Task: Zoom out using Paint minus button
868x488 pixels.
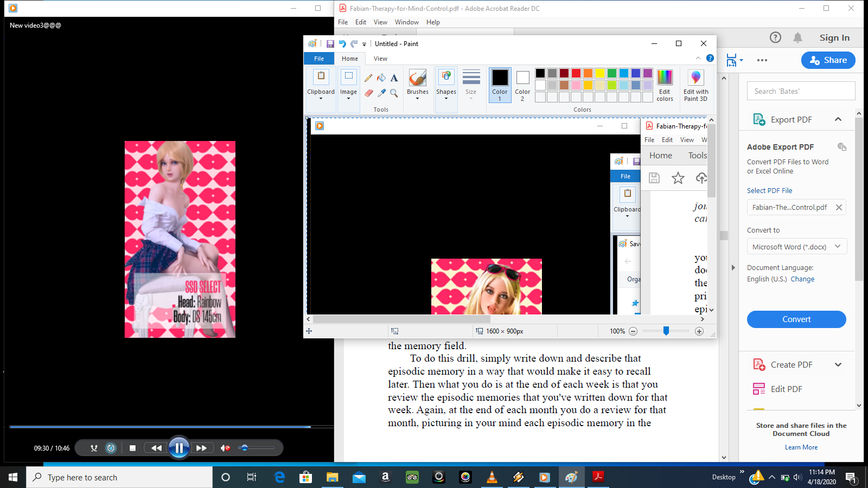Action: [633, 331]
